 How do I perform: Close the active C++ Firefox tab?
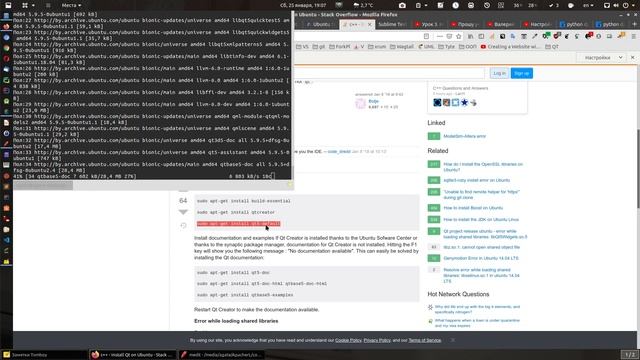point(369,24)
